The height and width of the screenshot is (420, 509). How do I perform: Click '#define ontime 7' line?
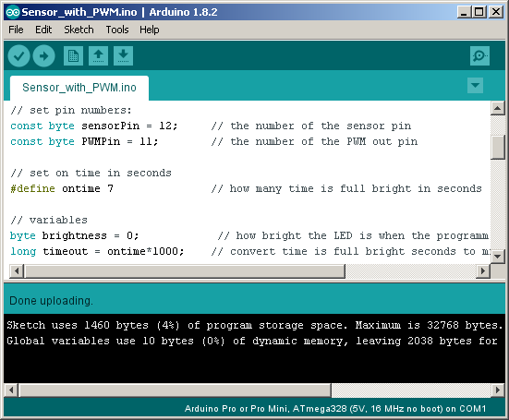click(x=62, y=188)
